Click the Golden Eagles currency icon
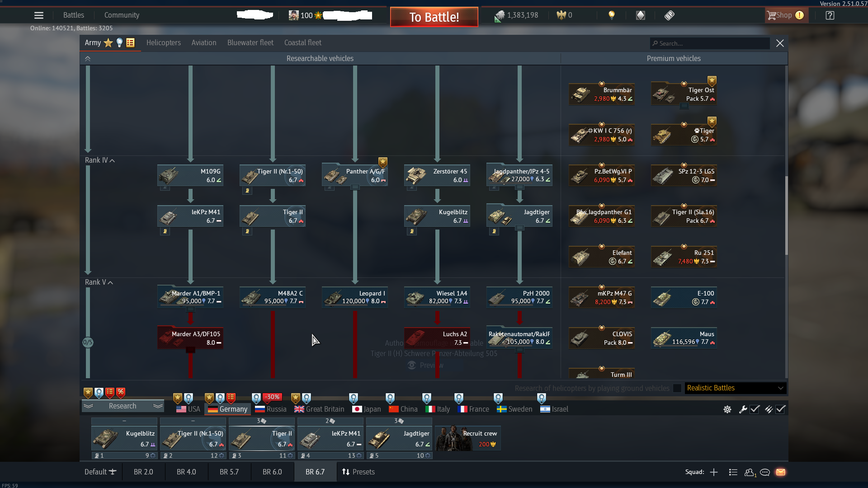 561,15
